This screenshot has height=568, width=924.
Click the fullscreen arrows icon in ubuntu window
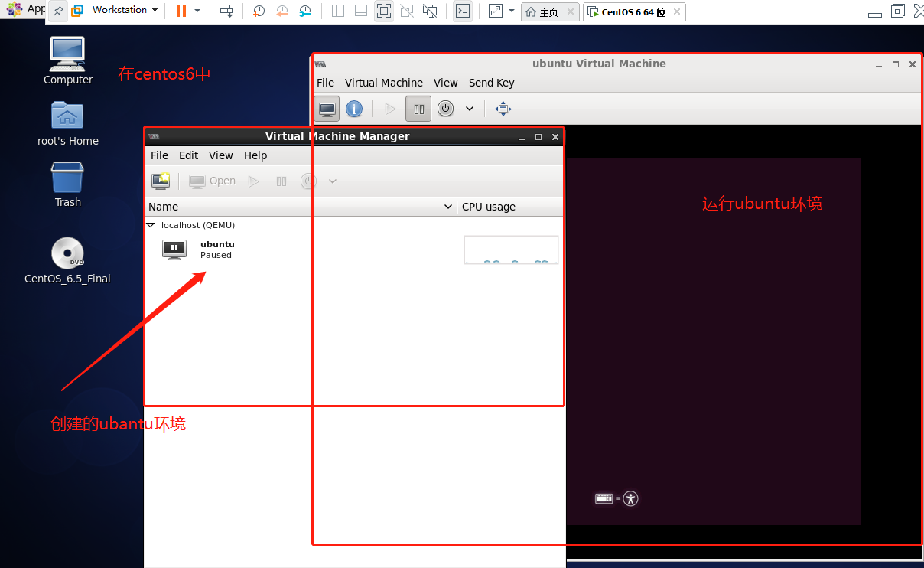tap(503, 109)
